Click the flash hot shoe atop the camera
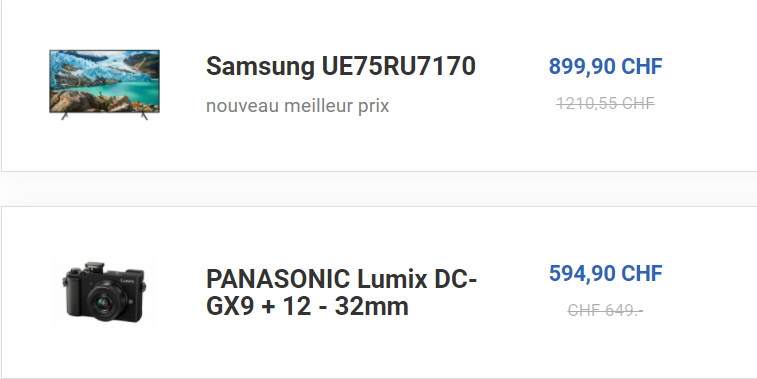This screenshot has height=379, width=757. pyautogui.click(x=94, y=267)
